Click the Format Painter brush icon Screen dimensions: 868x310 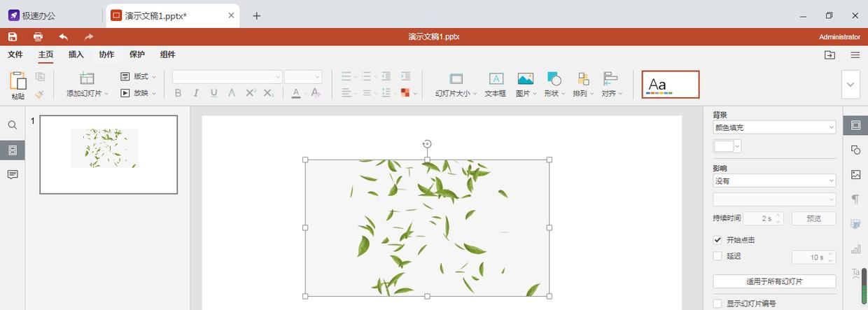(x=40, y=93)
